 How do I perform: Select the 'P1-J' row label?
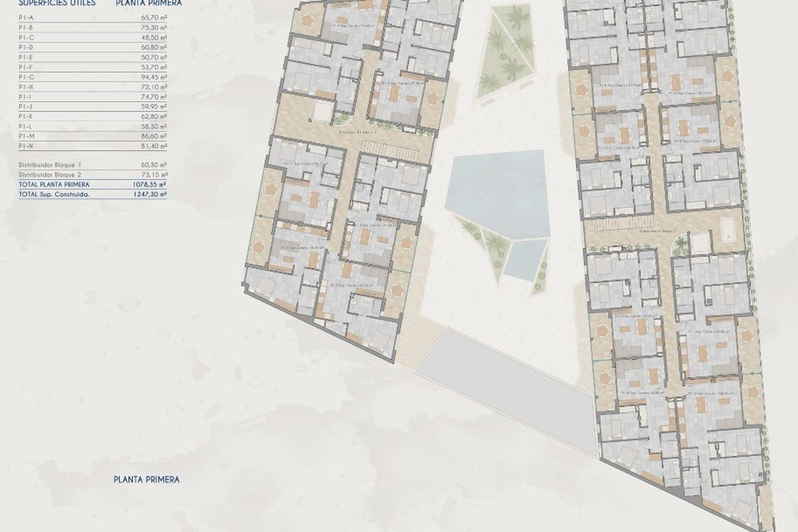click(x=27, y=107)
